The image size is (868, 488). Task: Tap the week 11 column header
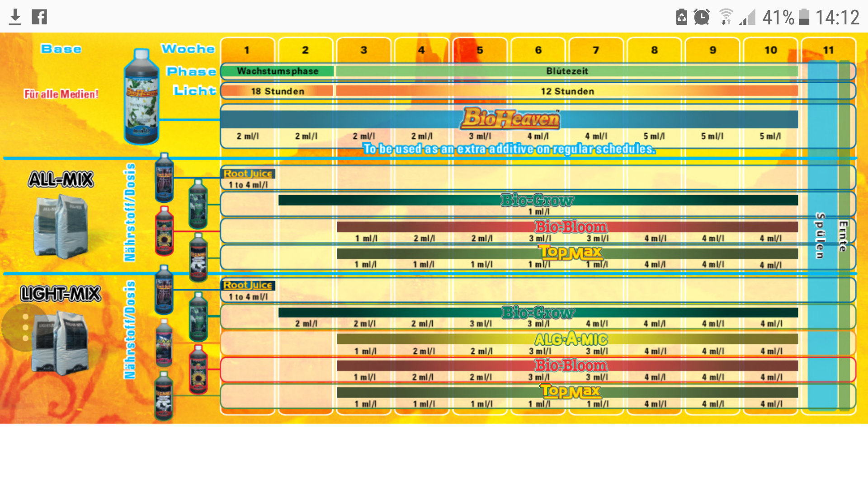(828, 50)
